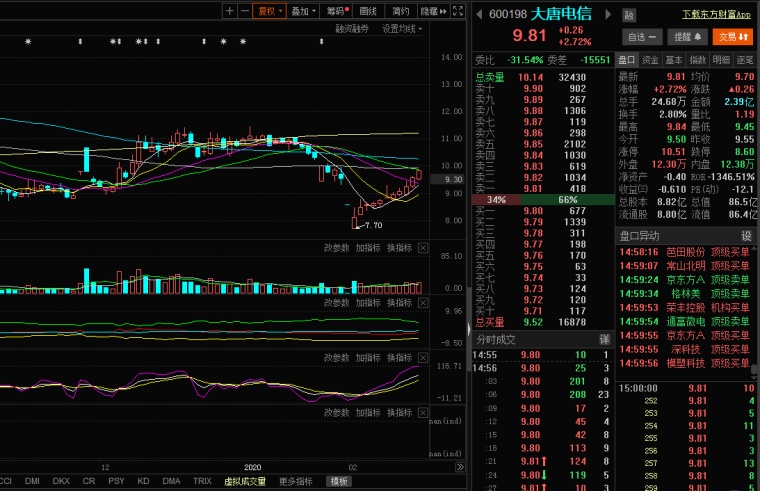
Task: Zoom out chart with minus button
Action: [x=245, y=11]
